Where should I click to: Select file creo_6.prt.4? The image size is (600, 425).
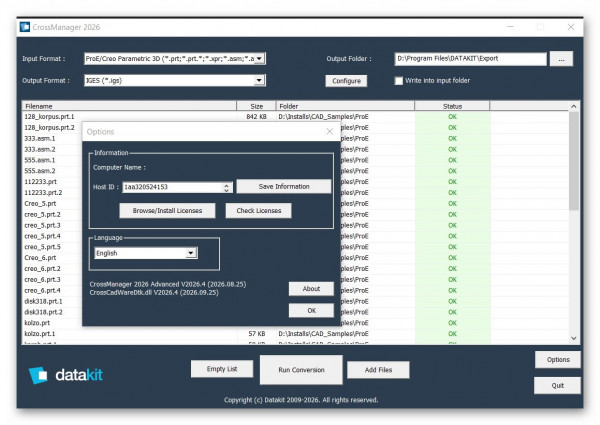coord(42,291)
